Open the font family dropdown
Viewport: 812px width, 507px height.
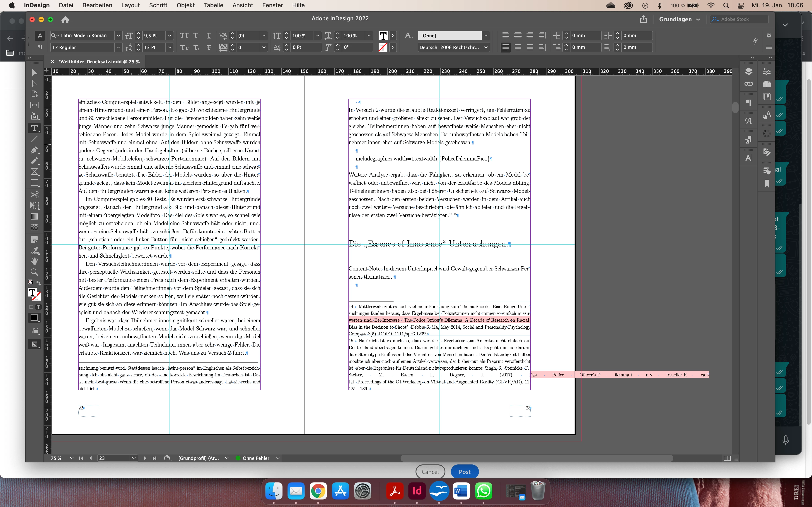click(x=118, y=36)
